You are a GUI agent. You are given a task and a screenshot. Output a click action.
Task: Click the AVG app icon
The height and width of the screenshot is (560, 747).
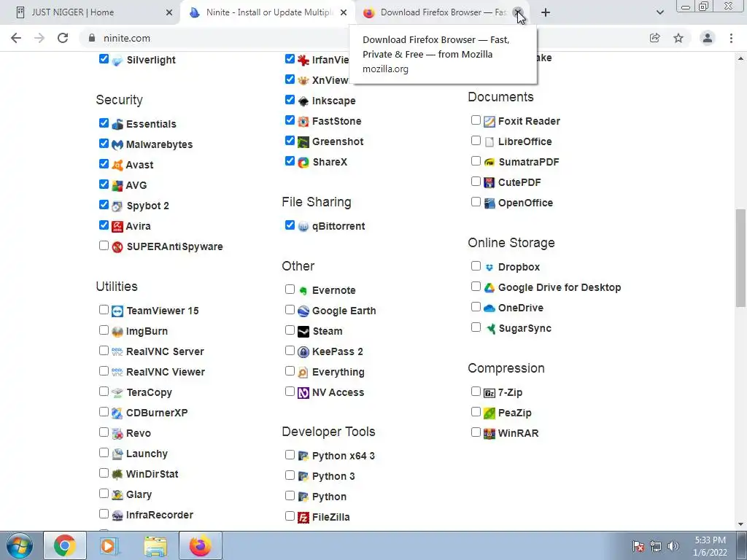coord(117,185)
